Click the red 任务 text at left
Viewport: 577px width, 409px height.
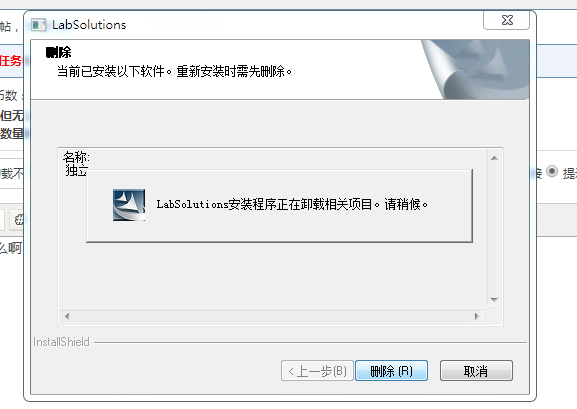[11, 60]
